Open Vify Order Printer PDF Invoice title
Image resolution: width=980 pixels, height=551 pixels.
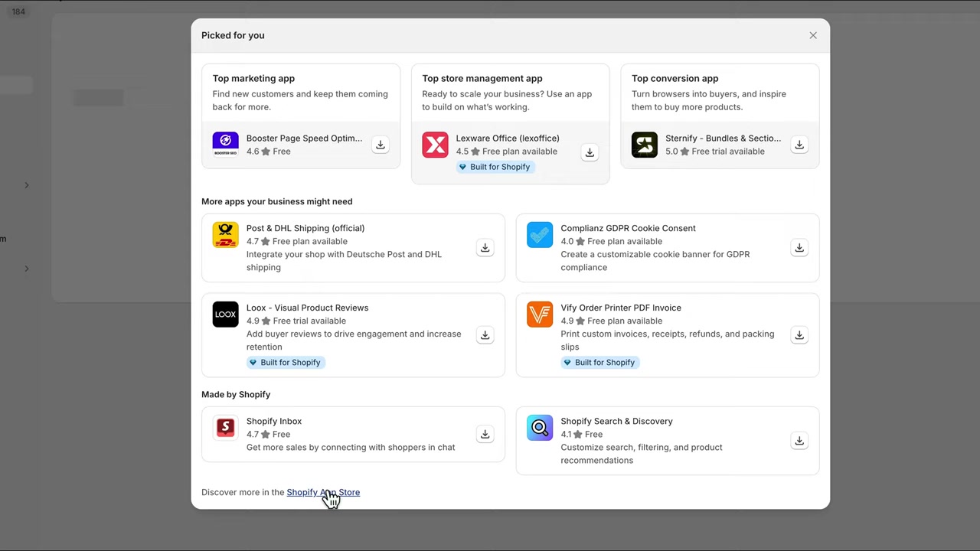click(621, 308)
